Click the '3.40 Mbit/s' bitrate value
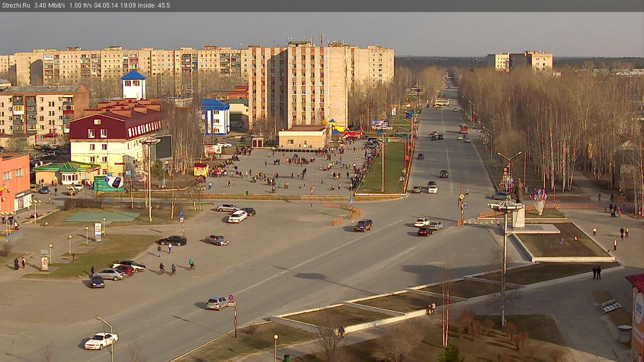Screen dimensions: 644x362 [50, 6]
